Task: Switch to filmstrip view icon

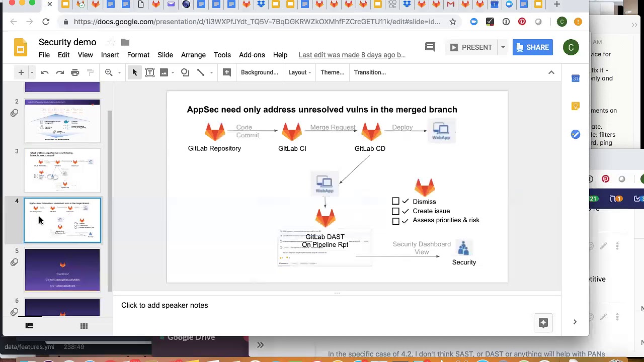Action: point(29,326)
